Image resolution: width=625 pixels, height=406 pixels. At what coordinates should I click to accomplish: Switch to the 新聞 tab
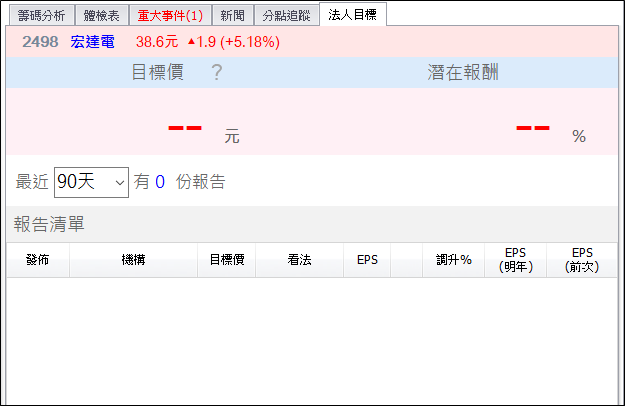click(233, 16)
